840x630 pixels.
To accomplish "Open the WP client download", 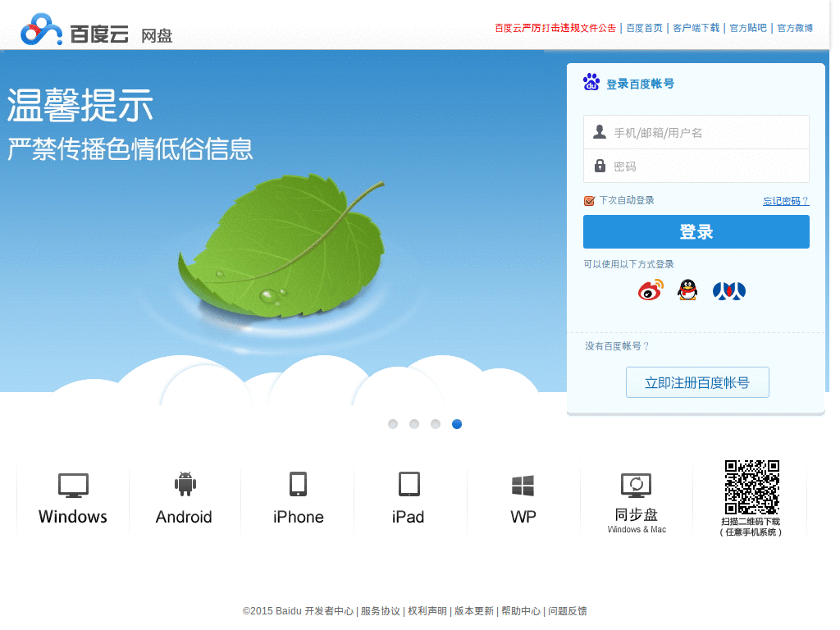I will [x=523, y=498].
